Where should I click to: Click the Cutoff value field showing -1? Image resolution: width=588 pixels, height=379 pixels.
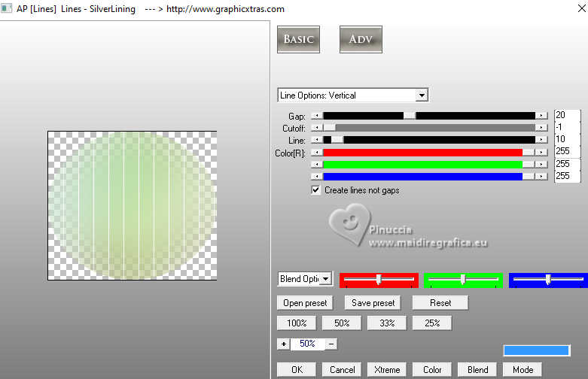[568, 127]
